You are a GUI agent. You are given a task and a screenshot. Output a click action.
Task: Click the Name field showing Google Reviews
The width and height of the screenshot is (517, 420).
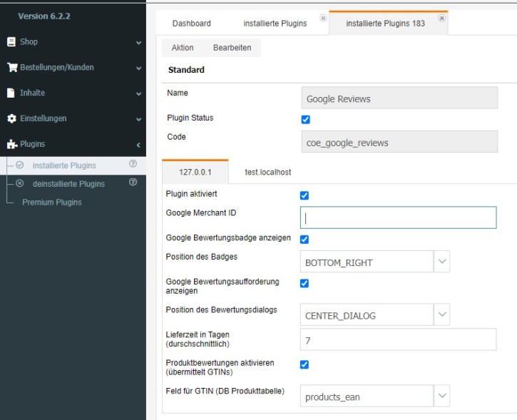[399, 98]
